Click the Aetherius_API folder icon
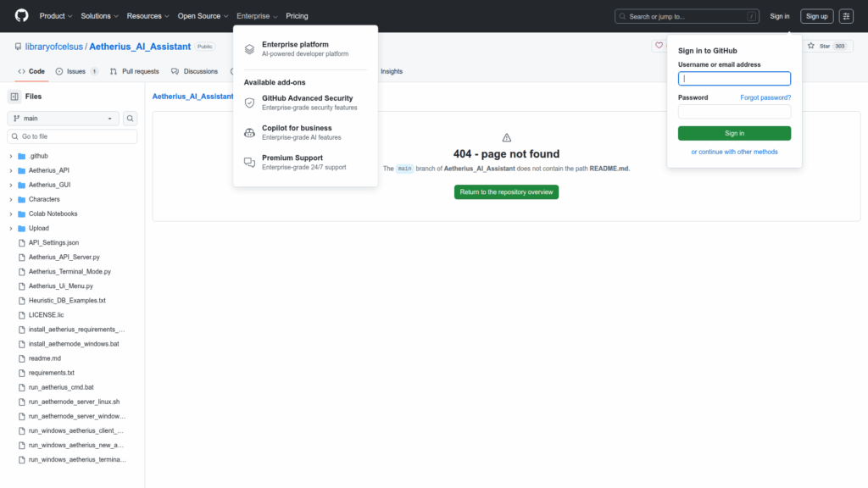 21,170
